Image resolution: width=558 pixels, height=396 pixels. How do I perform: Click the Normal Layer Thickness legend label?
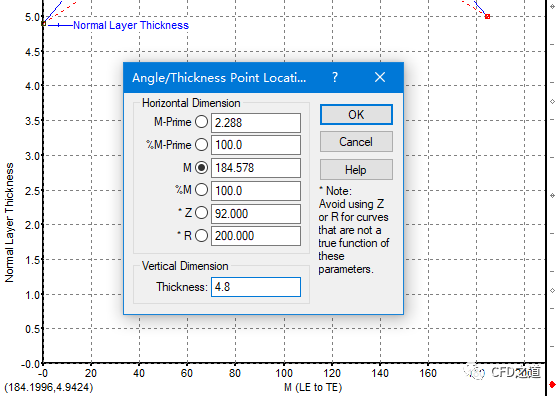(x=131, y=25)
